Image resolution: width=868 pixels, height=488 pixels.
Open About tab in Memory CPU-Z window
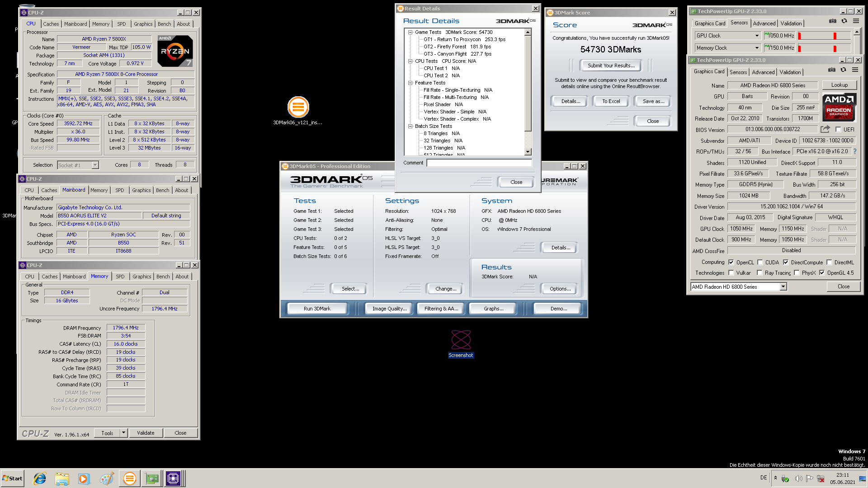182,277
